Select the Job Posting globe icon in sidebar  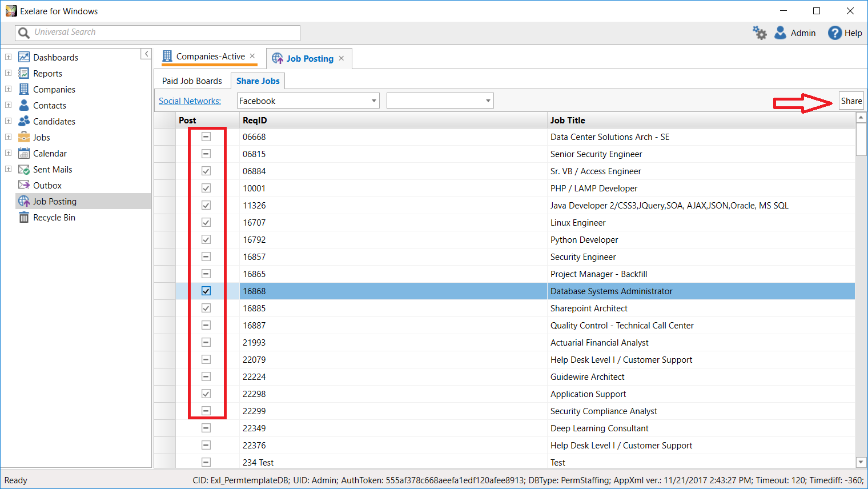[24, 201]
